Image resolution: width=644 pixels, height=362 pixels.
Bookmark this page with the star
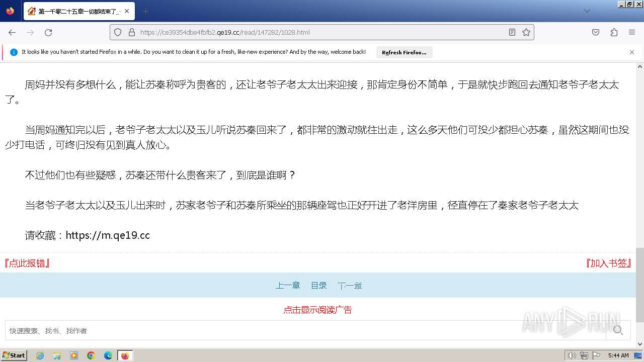526,32
